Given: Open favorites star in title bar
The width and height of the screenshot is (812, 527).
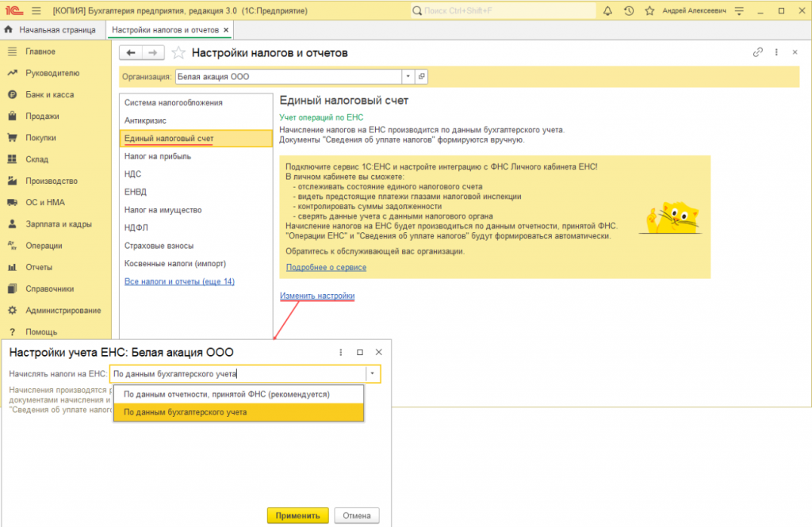Looking at the screenshot, I should click(x=649, y=11).
